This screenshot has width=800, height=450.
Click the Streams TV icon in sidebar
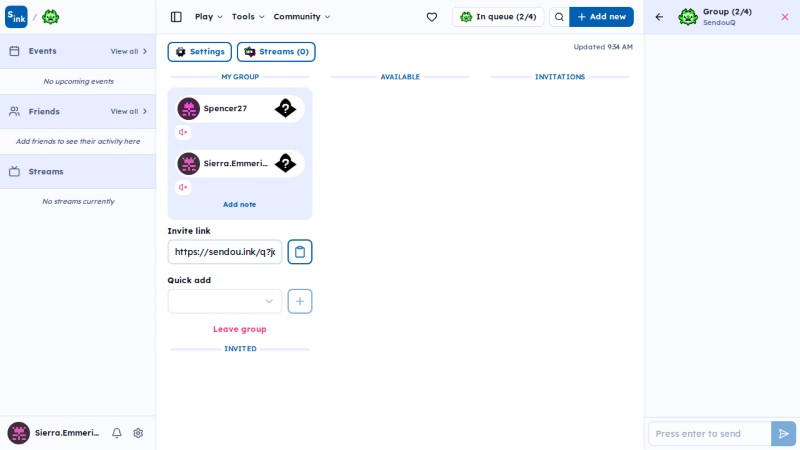[x=14, y=171]
